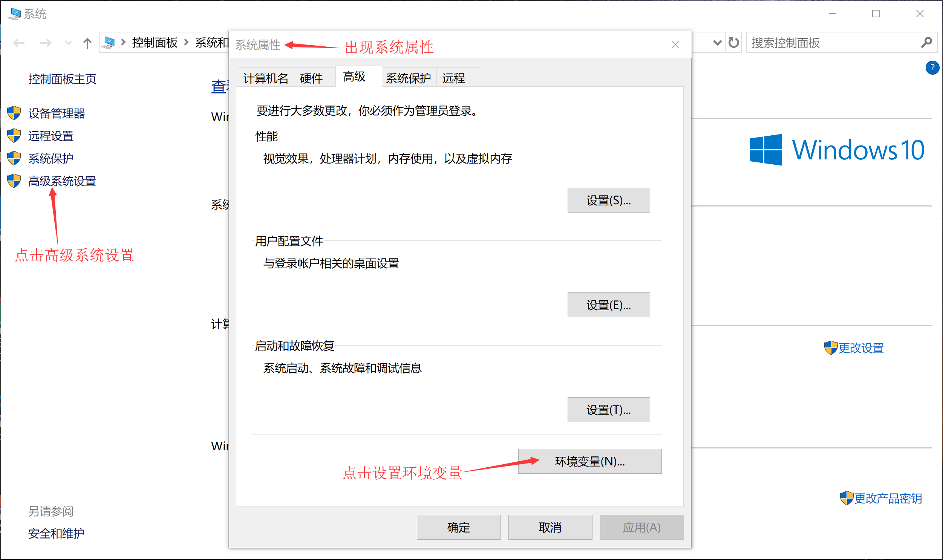The width and height of the screenshot is (943, 560).
Task: Click the up arrow in the navigation bar
Action: coord(87,43)
